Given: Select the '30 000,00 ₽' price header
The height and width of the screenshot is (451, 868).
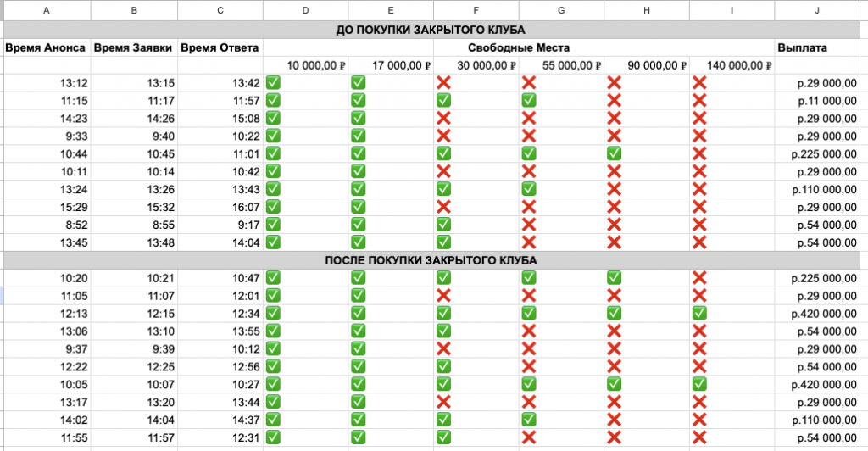Looking at the screenshot, I should pos(476,65).
